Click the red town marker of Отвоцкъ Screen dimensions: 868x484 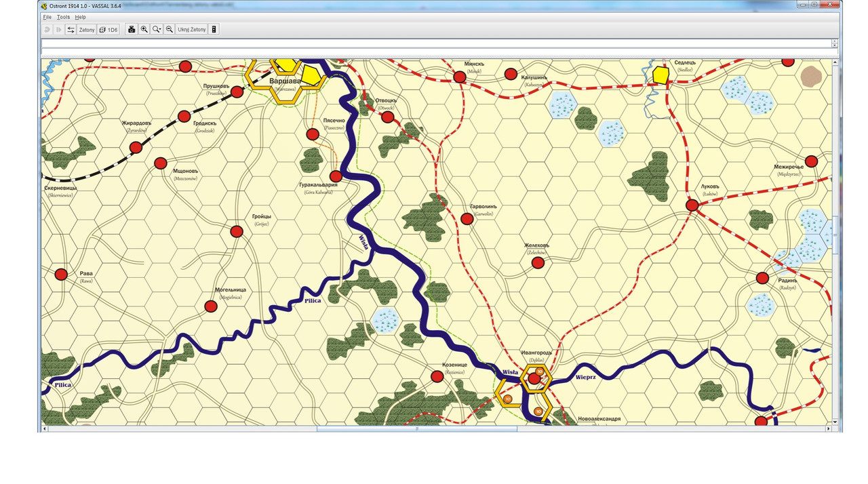[387, 117]
